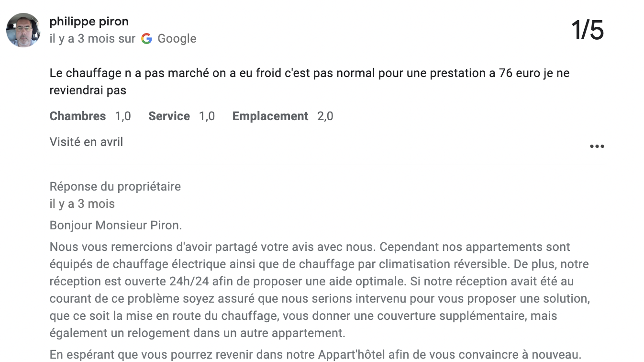Click the Chambres 1,0 score value

tap(123, 116)
